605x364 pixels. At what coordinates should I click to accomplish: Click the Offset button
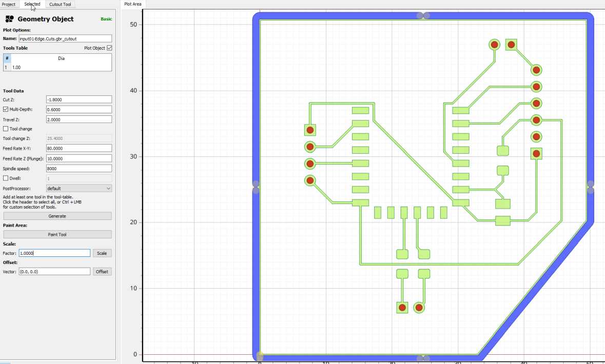102,271
